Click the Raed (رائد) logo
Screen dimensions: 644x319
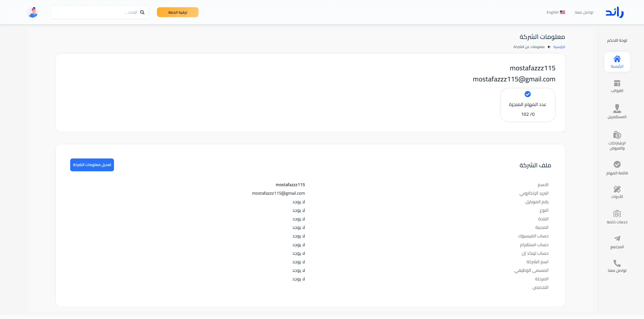(614, 12)
